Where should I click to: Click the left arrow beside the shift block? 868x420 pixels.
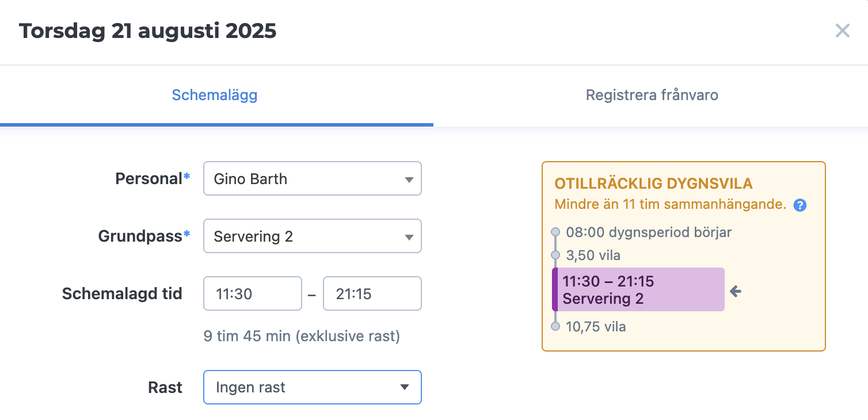736,292
